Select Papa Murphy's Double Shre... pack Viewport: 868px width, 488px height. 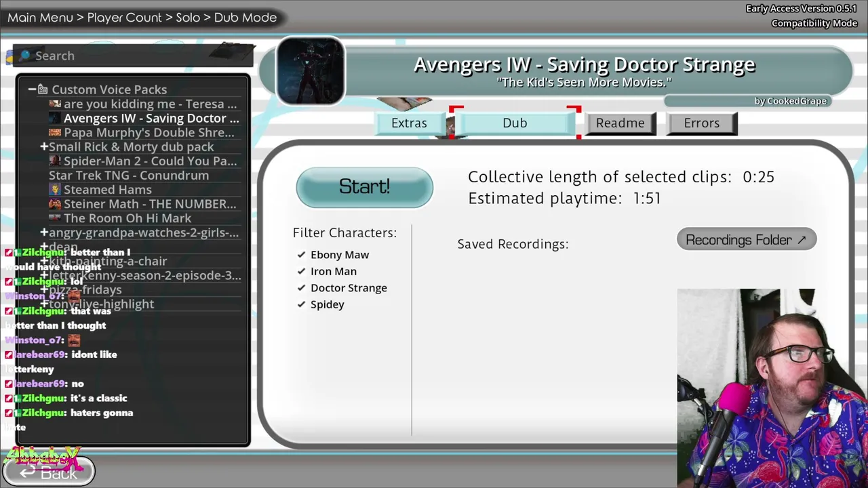pos(149,132)
